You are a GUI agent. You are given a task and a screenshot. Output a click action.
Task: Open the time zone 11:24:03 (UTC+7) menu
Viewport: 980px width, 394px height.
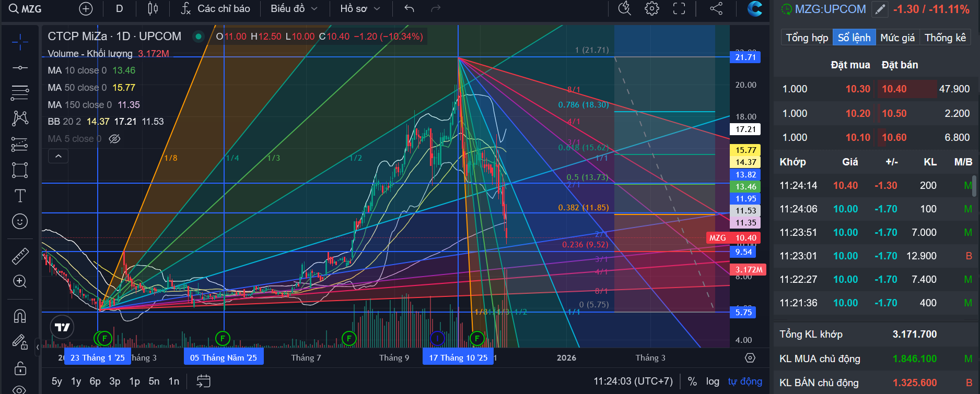click(x=633, y=381)
